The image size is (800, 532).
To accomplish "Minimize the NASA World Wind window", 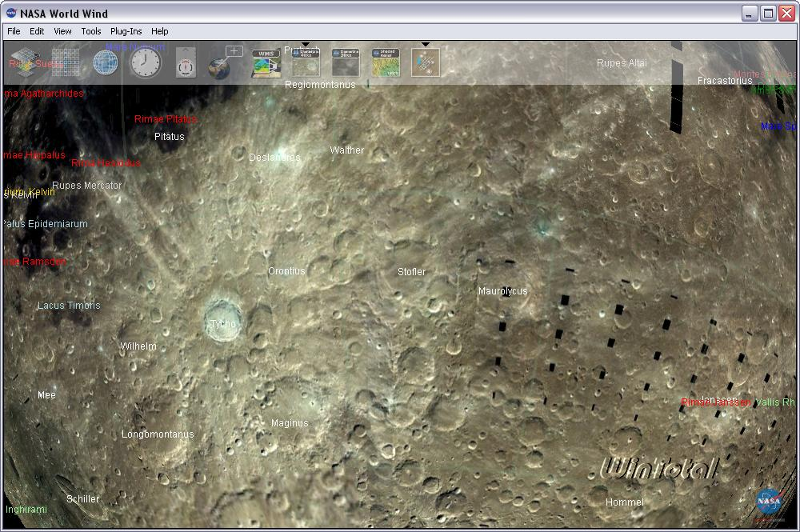I will [x=749, y=14].
